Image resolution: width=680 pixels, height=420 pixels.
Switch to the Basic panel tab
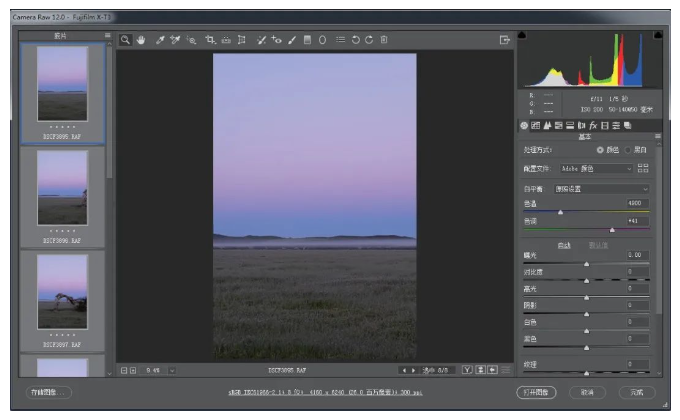[524, 125]
